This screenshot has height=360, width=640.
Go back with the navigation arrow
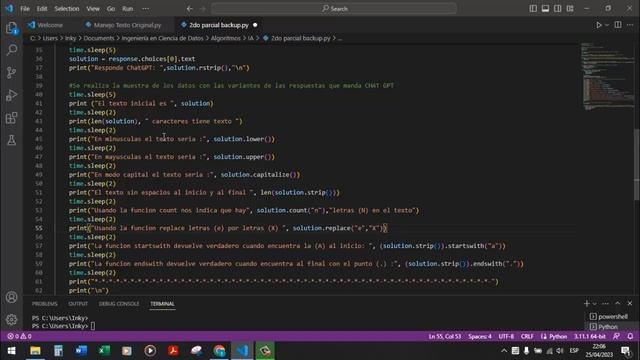190,9
